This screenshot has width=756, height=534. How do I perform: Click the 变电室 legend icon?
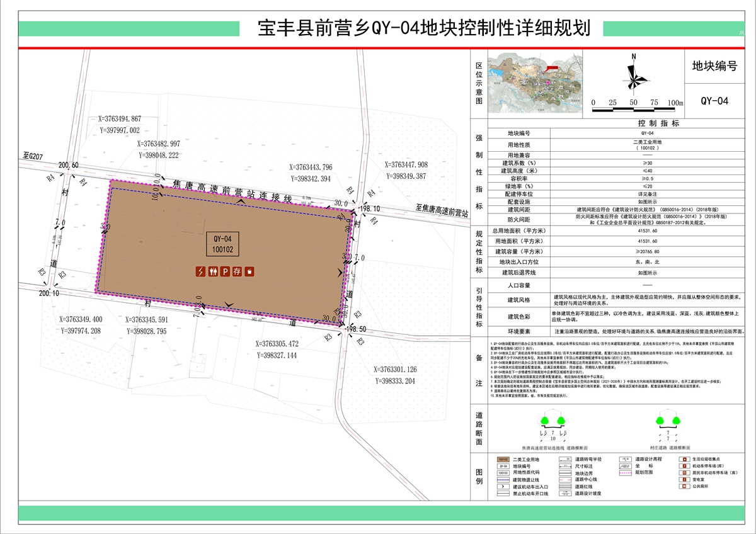[x=683, y=480]
